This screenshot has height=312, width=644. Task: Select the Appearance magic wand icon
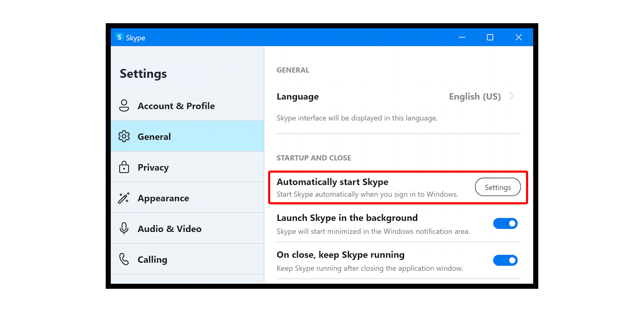coord(124,198)
